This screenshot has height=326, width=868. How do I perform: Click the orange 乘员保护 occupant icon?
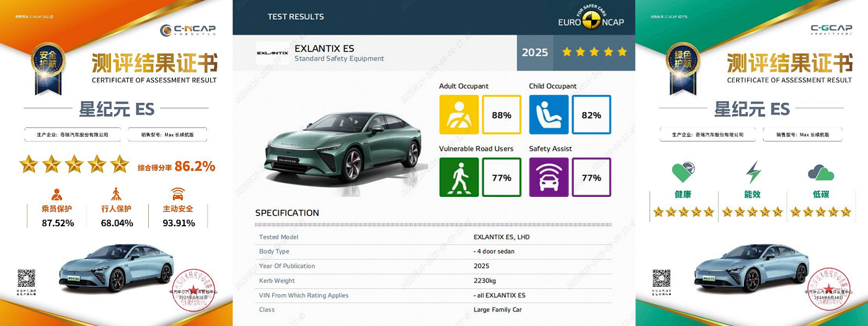click(57, 194)
